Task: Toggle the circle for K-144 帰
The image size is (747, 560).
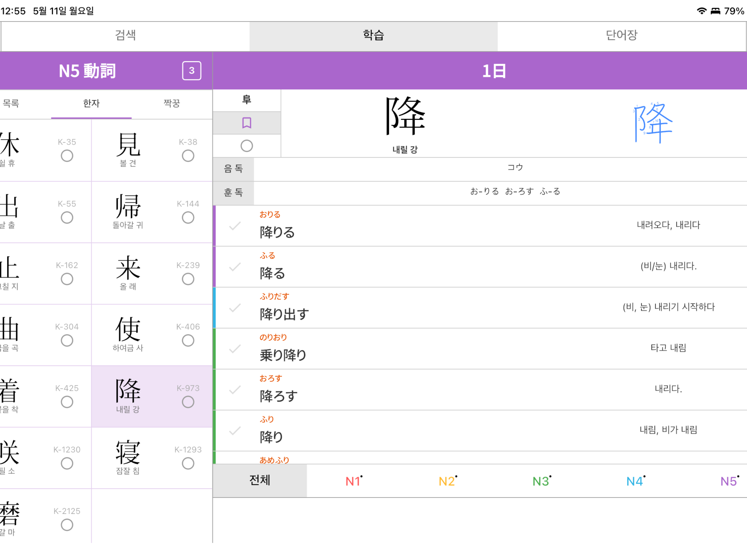Action: (x=188, y=218)
